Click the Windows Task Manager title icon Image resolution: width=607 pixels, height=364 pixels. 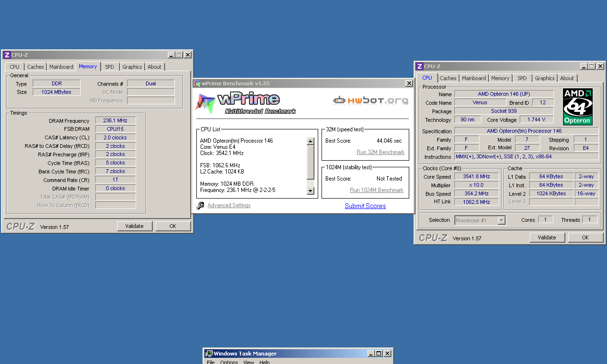tap(209, 354)
